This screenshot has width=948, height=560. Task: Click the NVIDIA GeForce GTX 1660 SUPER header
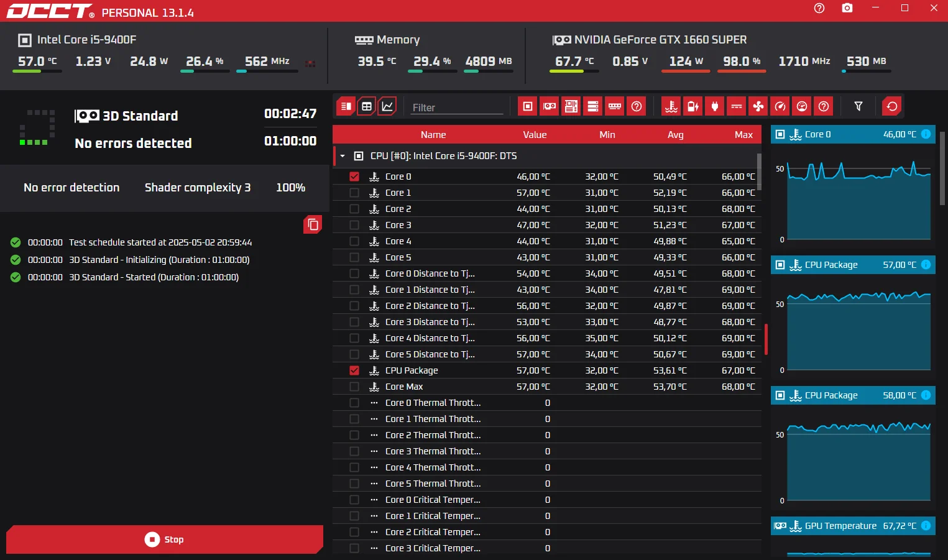click(x=650, y=40)
